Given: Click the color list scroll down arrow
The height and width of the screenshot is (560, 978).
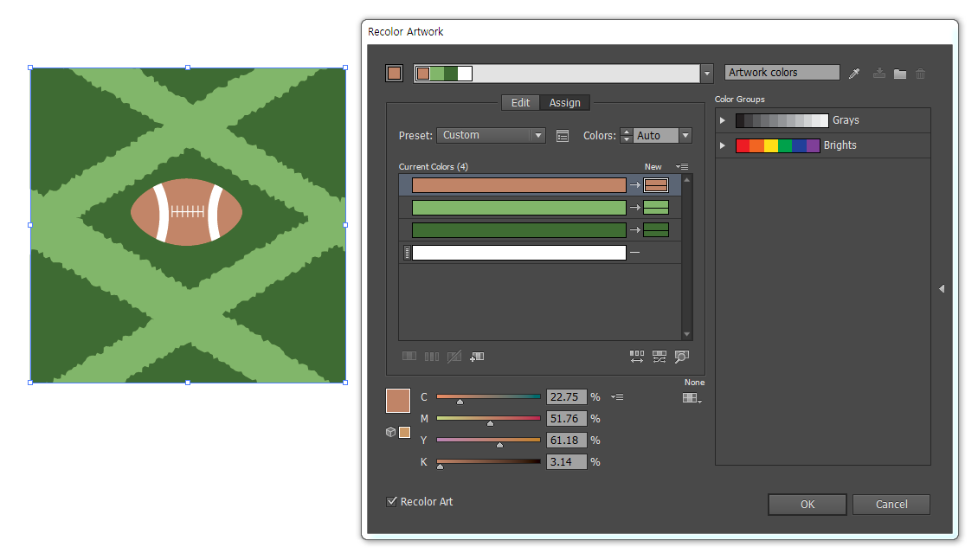Looking at the screenshot, I should tap(687, 335).
